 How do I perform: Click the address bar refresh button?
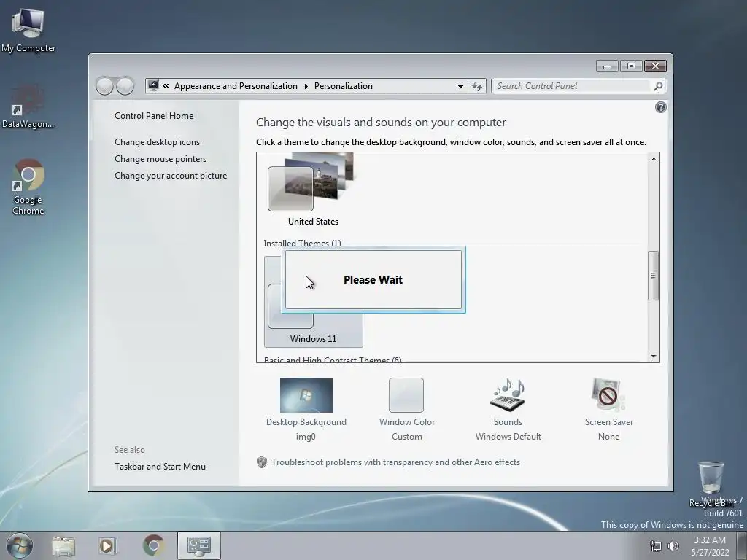coord(477,86)
